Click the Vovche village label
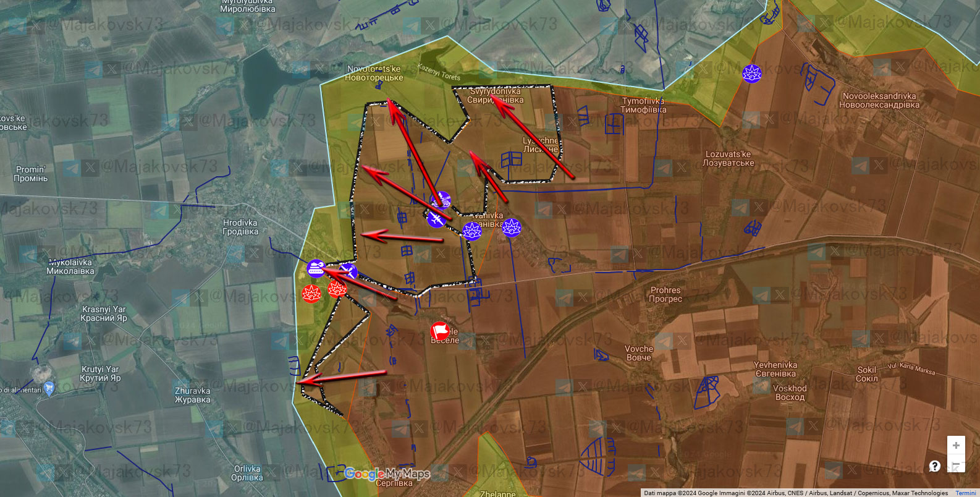This screenshot has height=497, width=980. tap(639, 353)
